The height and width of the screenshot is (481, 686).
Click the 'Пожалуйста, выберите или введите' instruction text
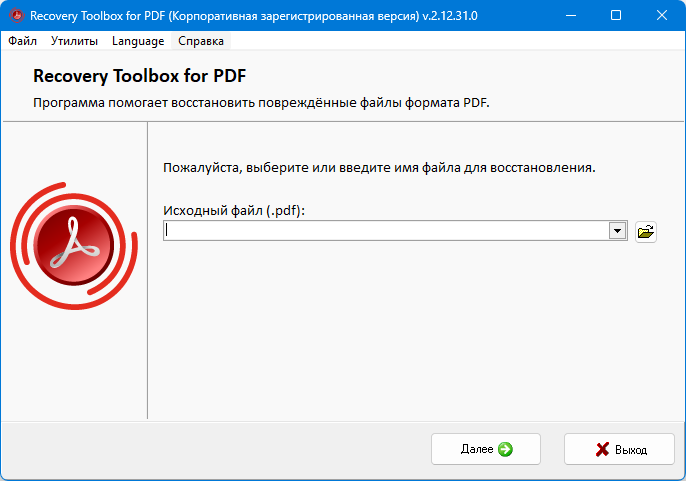tap(379, 168)
